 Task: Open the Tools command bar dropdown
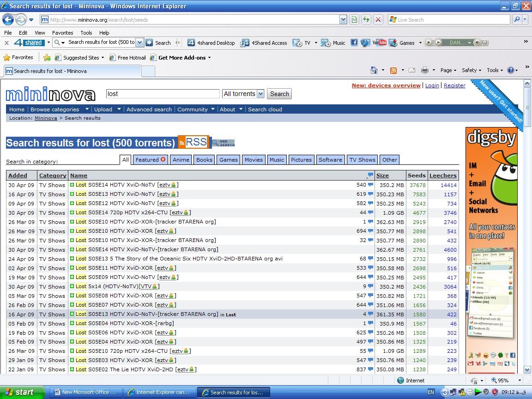pyautogui.click(x=495, y=70)
